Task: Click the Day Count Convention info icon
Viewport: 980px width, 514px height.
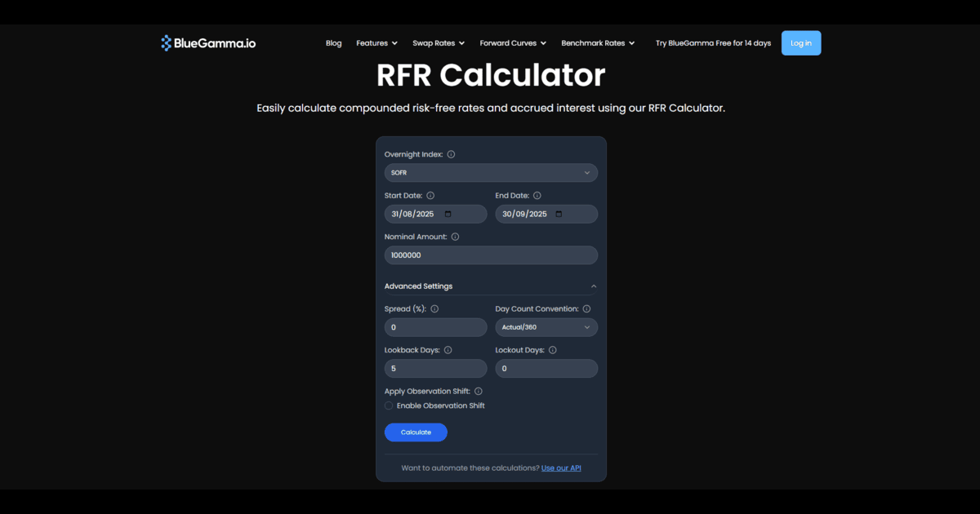Action: coord(586,309)
